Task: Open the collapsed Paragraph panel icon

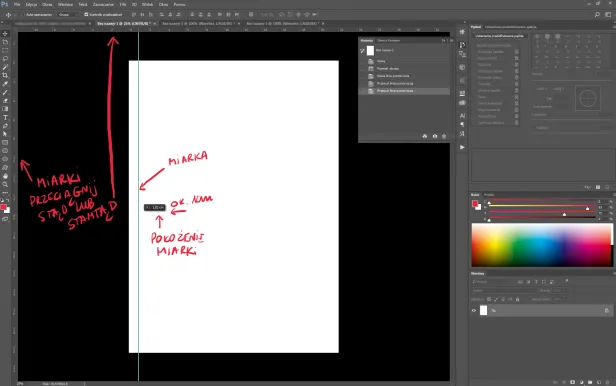Action: [x=462, y=124]
